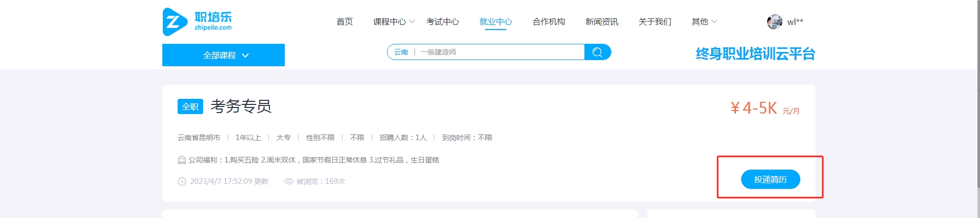This screenshot has height=218, width=980.
Task: Open 新闻资讯 page
Action: click(x=602, y=22)
